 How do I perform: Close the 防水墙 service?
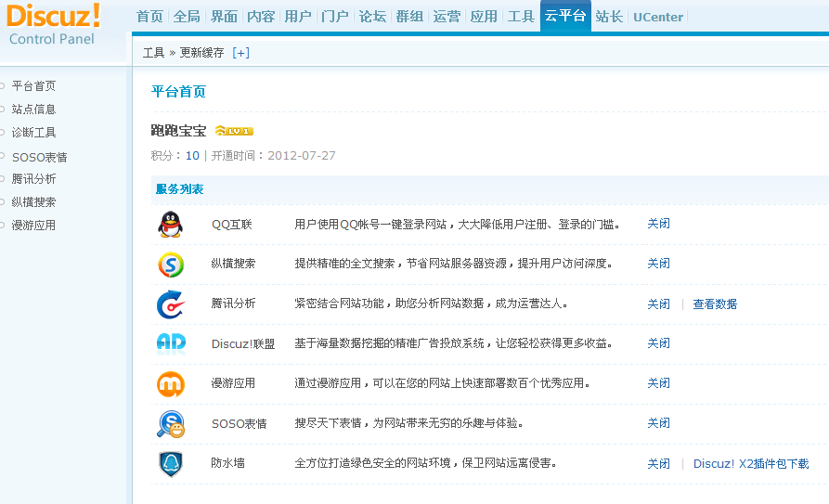click(658, 464)
